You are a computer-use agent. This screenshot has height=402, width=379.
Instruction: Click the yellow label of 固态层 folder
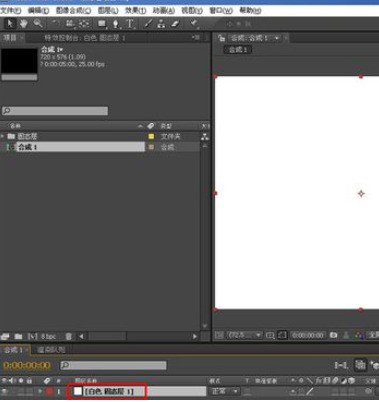pyautogui.click(x=151, y=136)
